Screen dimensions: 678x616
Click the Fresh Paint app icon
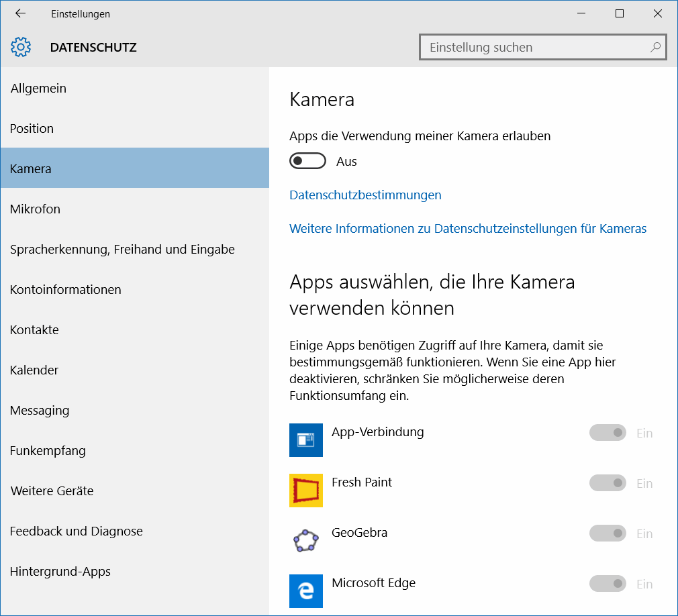tap(305, 491)
